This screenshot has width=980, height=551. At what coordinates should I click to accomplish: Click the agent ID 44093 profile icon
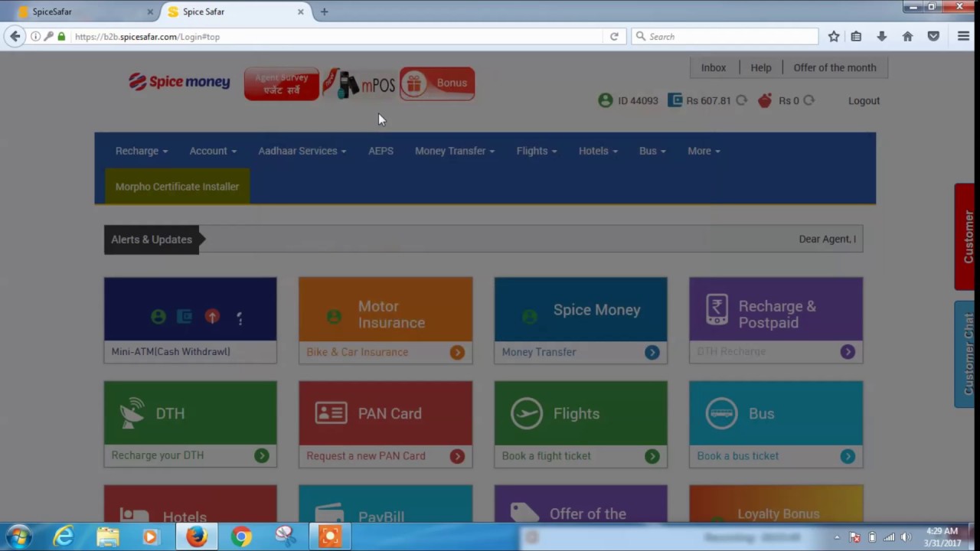coord(606,100)
